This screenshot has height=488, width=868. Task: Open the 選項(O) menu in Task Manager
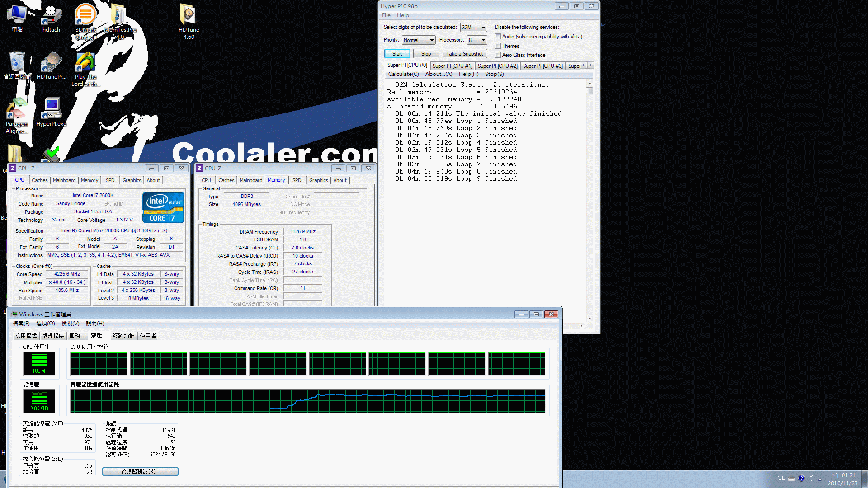point(45,324)
